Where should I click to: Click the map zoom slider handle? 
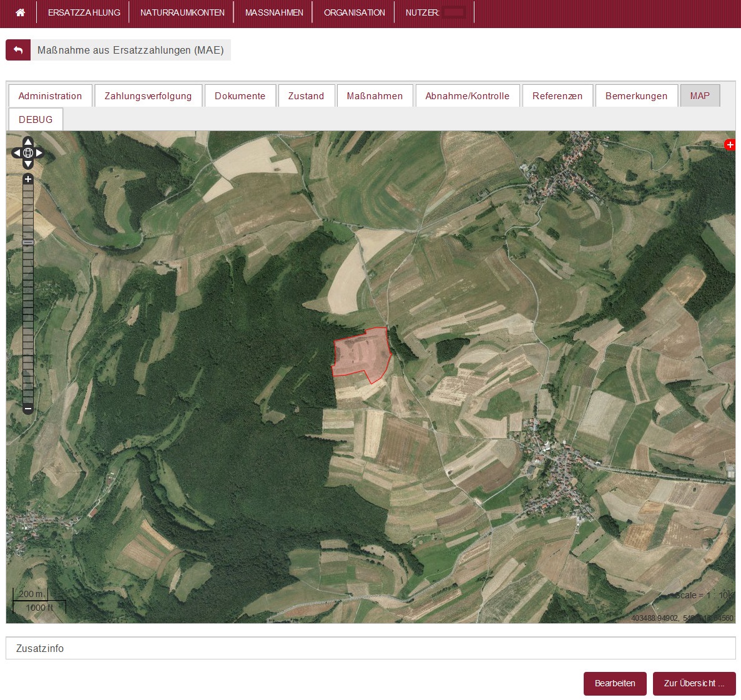pos(28,241)
